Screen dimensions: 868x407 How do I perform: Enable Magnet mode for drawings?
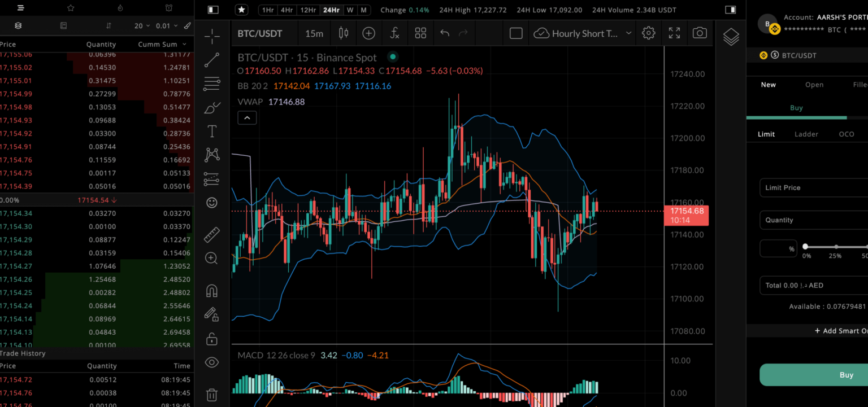pyautogui.click(x=211, y=290)
